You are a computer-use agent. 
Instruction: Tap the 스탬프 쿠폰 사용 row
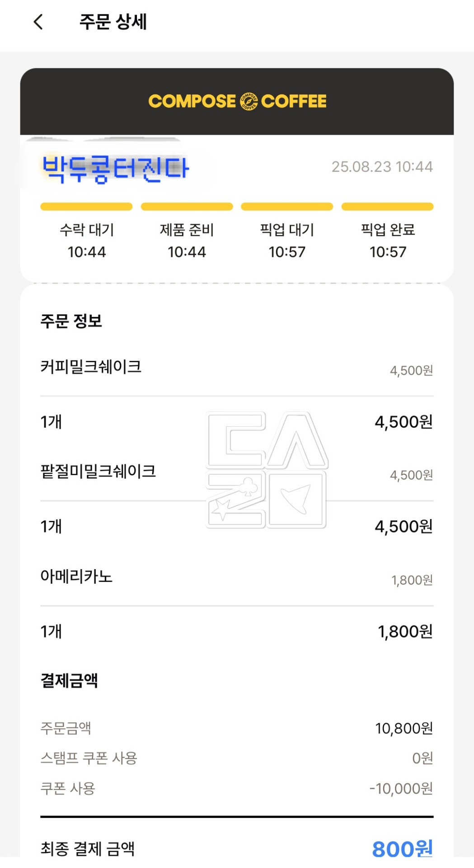(x=237, y=758)
